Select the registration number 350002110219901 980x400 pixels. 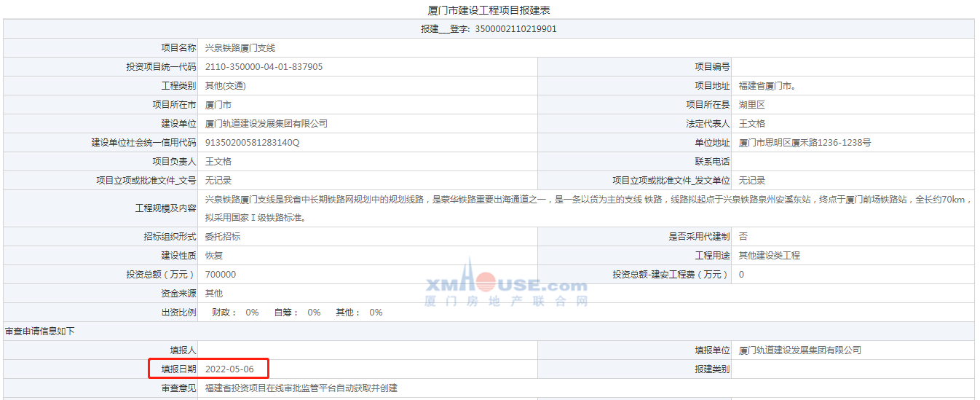click(x=515, y=29)
